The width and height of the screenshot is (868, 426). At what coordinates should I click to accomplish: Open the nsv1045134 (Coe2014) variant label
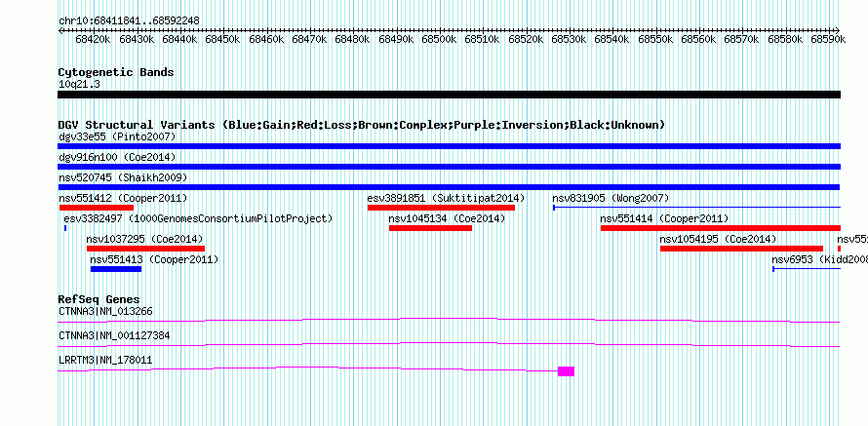[x=447, y=218]
